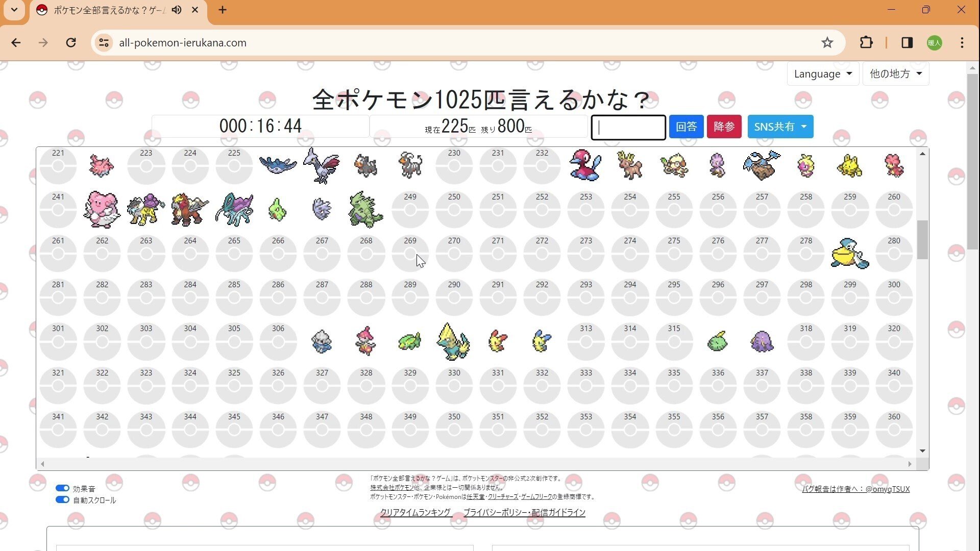Open the browser extensions icon
980x551 pixels.
(x=866, y=43)
